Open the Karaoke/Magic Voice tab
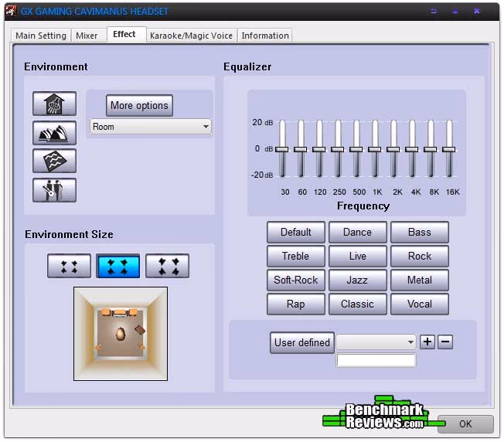504x442 pixels. pyautogui.click(x=192, y=36)
